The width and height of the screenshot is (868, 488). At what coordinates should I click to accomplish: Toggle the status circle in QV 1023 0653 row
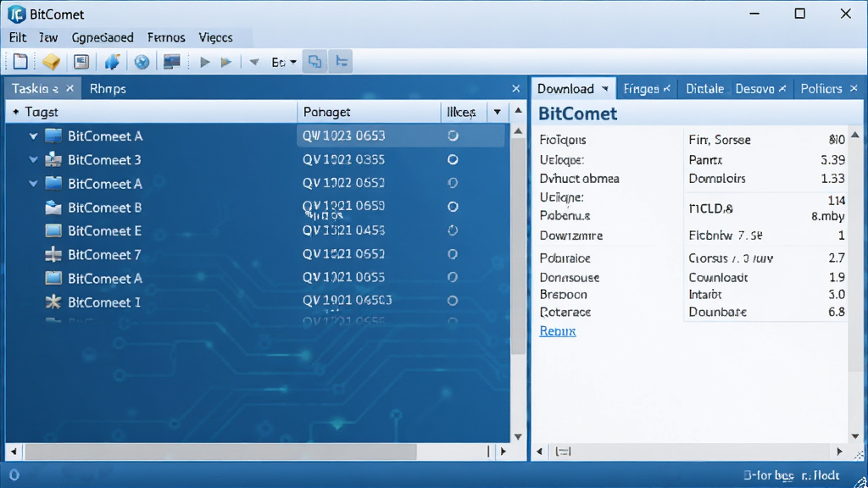coord(453,136)
